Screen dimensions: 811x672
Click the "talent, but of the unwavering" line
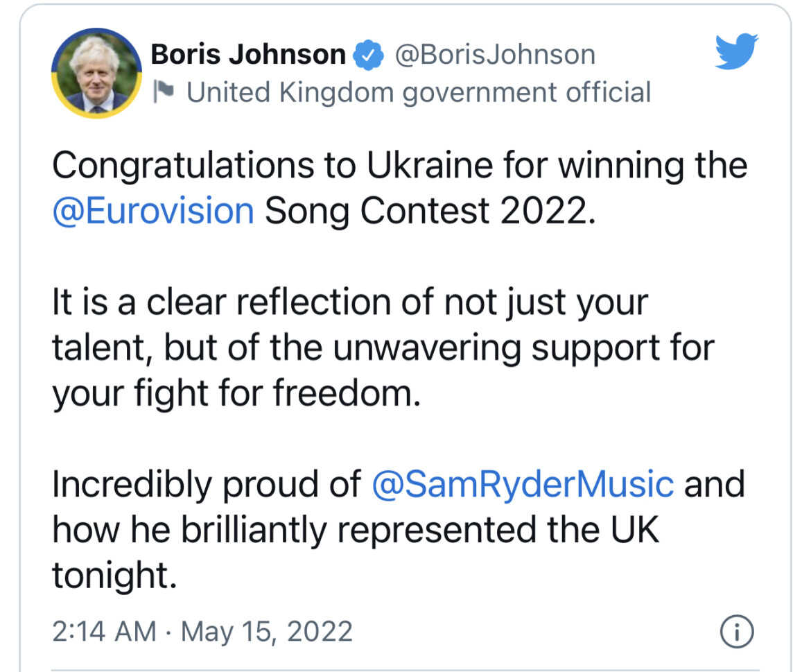383,347
